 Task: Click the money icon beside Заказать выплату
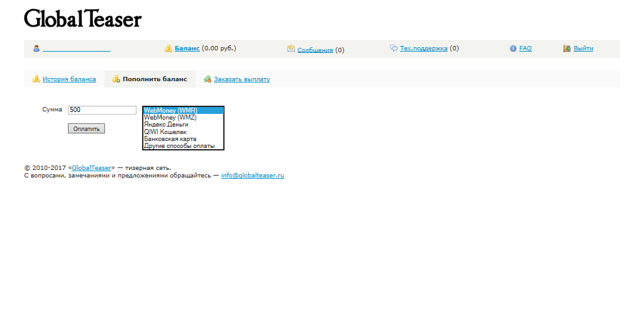click(208, 79)
